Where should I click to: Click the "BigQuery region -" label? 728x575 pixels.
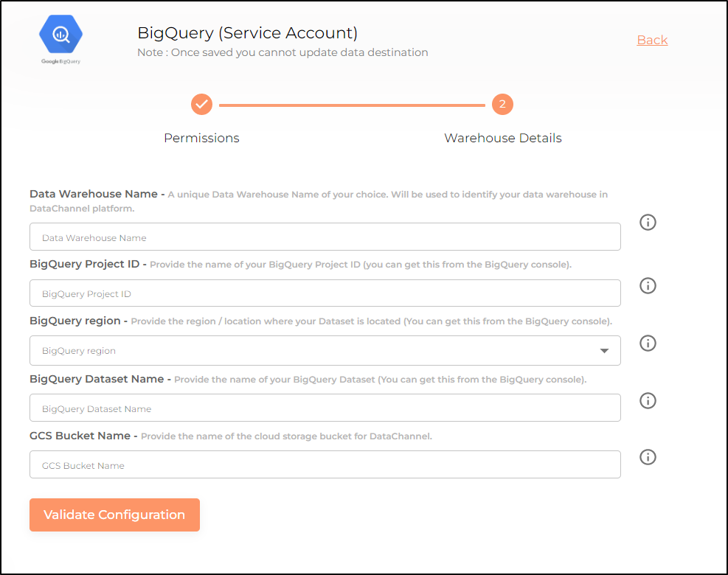[78, 321]
